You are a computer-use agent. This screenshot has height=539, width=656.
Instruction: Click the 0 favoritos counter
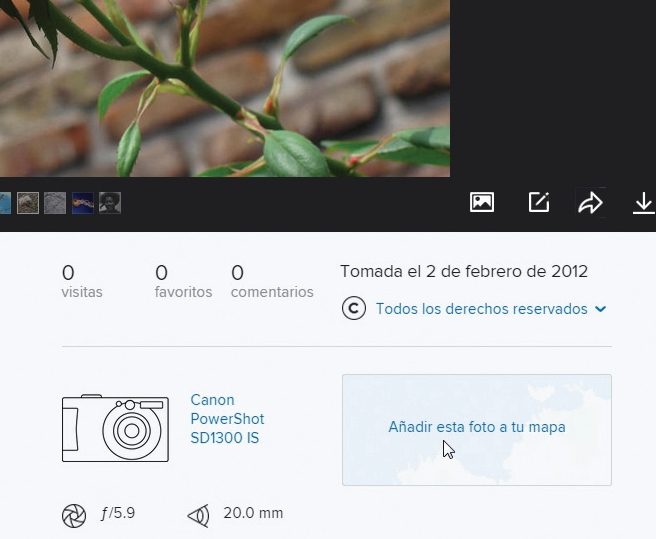183,282
